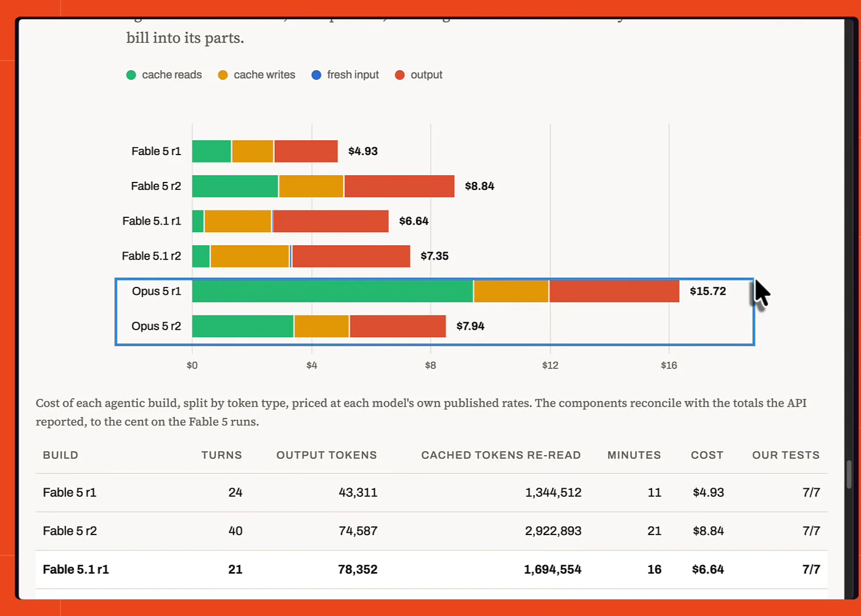861x616 pixels.
Task: Select the green segment of Fable 5 r1 bar
Action: click(x=212, y=151)
